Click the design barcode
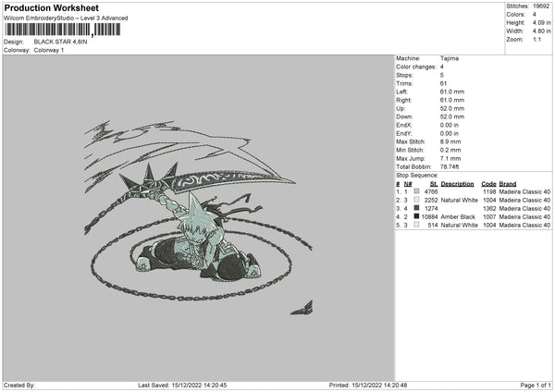 pos(63,30)
